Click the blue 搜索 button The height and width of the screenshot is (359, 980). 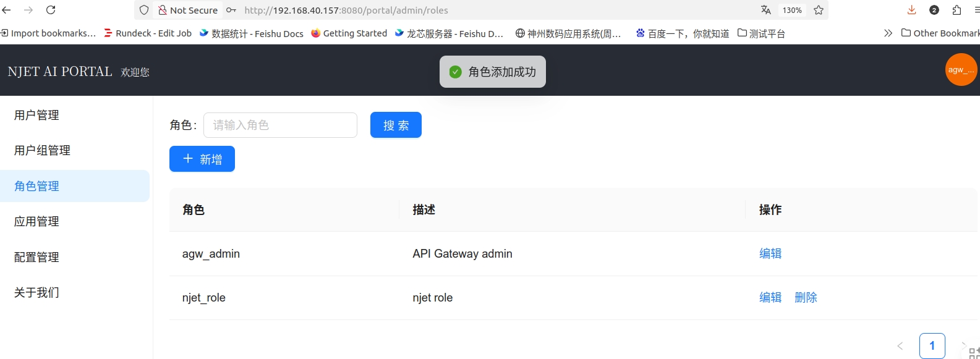(x=396, y=125)
